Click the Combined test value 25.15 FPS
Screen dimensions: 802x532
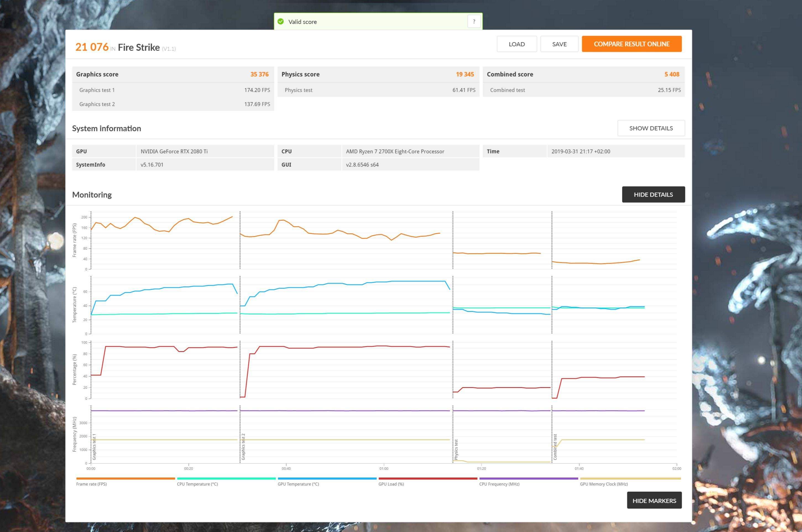(x=669, y=90)
